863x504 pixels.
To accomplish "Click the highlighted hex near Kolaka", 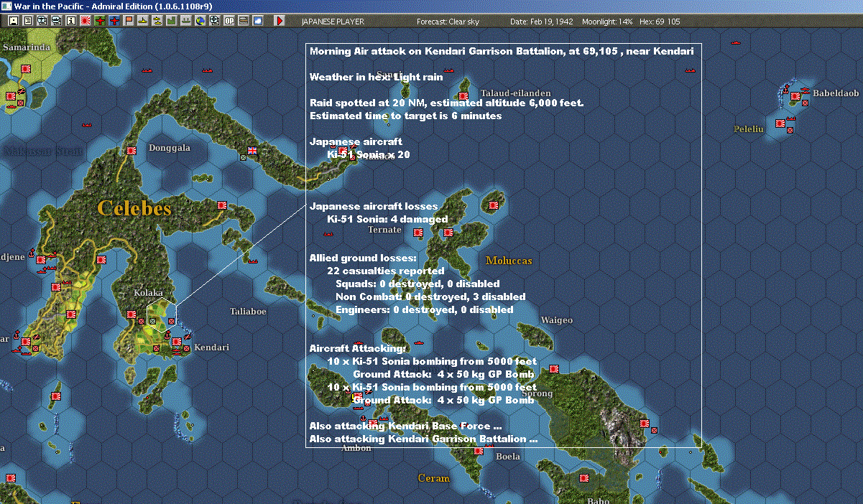I will pos(162,314).
